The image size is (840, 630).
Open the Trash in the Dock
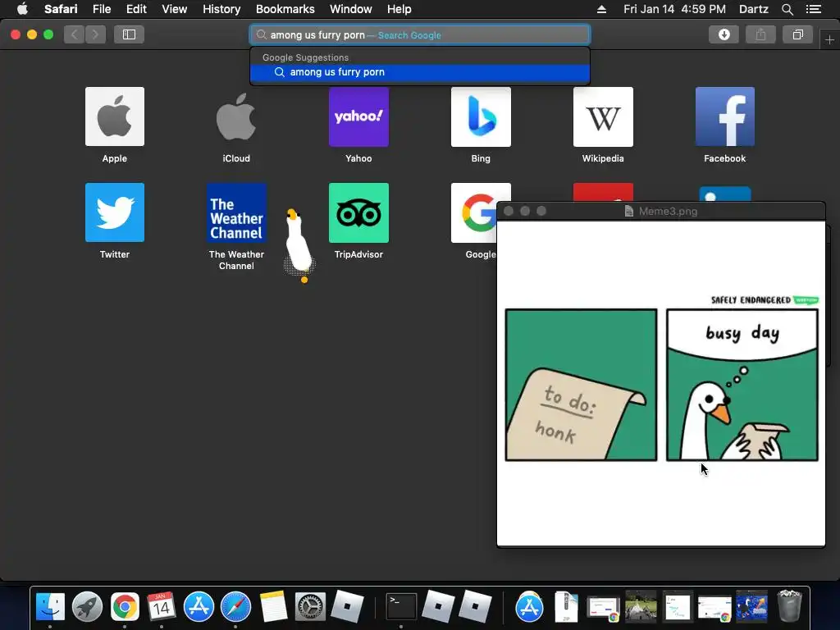789,606
